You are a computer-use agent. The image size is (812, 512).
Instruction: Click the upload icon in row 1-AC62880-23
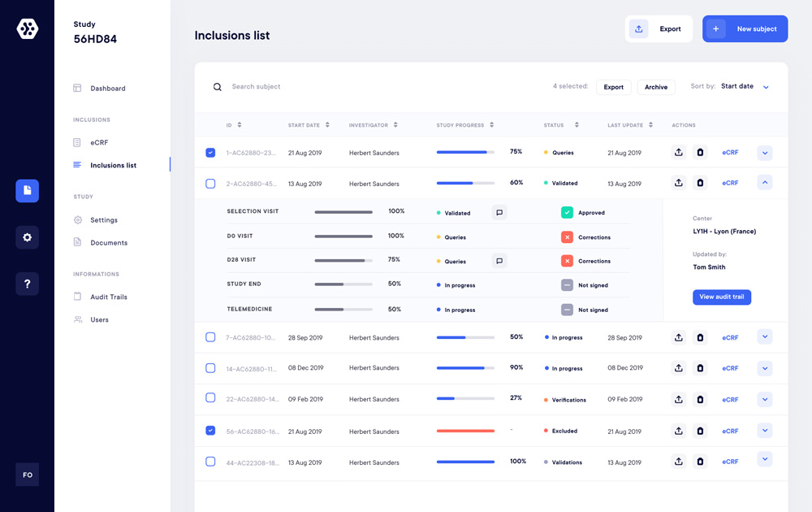pos(678,152)
